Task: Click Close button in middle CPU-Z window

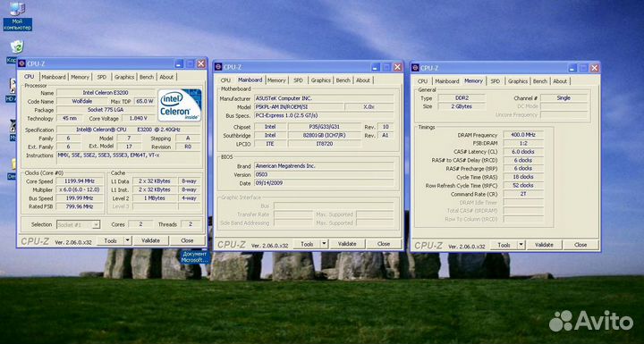Action: [384, 244]
